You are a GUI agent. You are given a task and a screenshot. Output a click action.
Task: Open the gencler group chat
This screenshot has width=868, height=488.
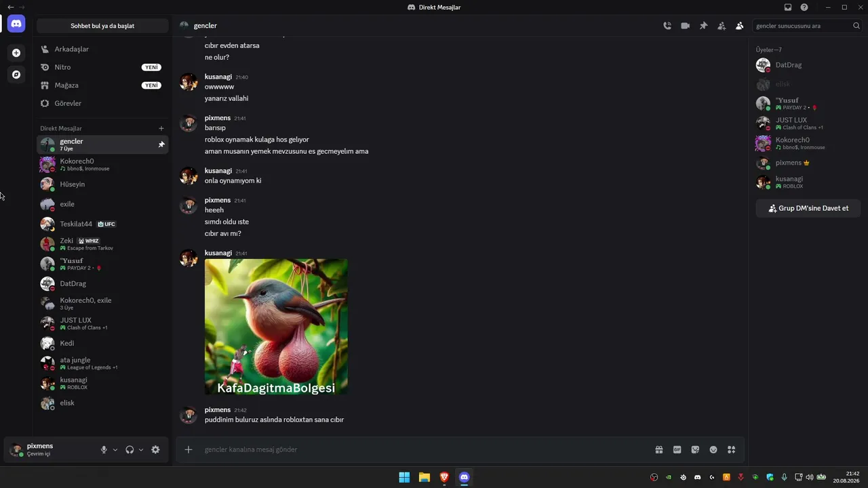coord(102,144)
